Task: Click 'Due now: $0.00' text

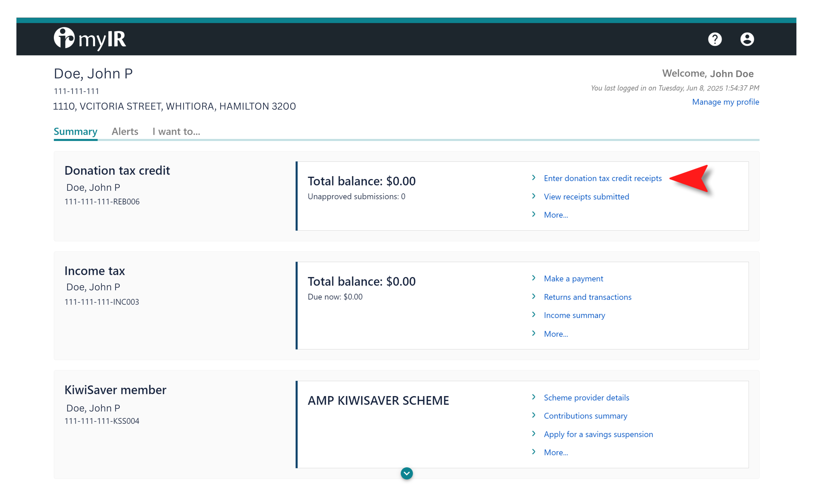Action: (335, 297)
